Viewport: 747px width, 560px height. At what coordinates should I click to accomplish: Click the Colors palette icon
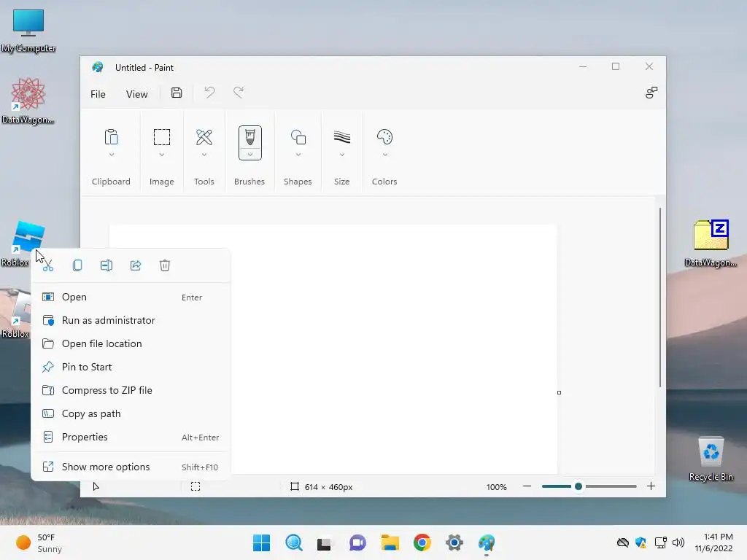coord(385,137)
